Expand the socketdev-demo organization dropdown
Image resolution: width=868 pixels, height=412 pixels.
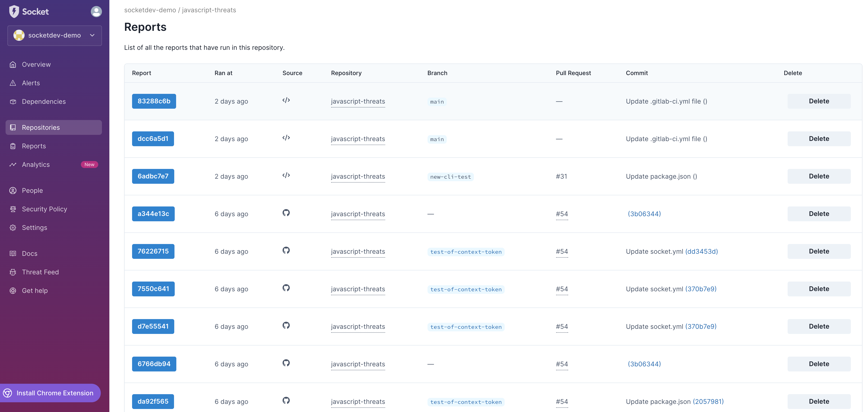pos(55,35)
